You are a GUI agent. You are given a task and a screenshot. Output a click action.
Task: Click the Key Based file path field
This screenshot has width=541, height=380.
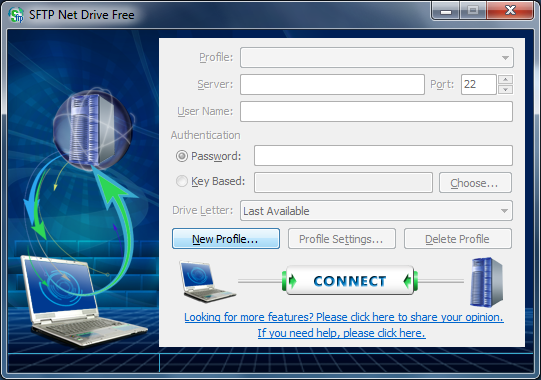(343, 183)
